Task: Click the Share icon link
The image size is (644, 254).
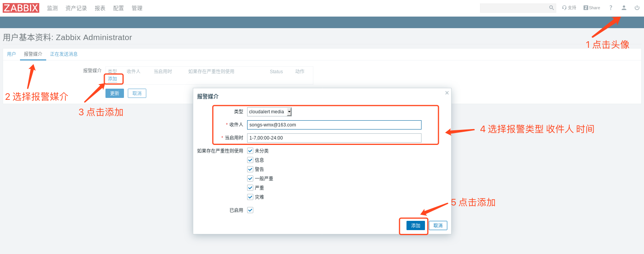Action: 592,8
